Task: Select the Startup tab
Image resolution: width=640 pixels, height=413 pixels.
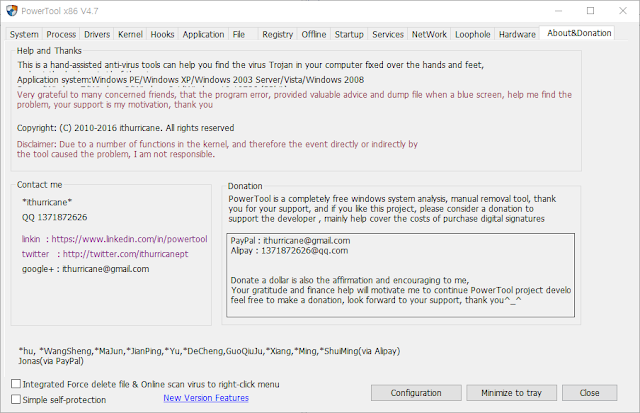Action: (349, 34)
